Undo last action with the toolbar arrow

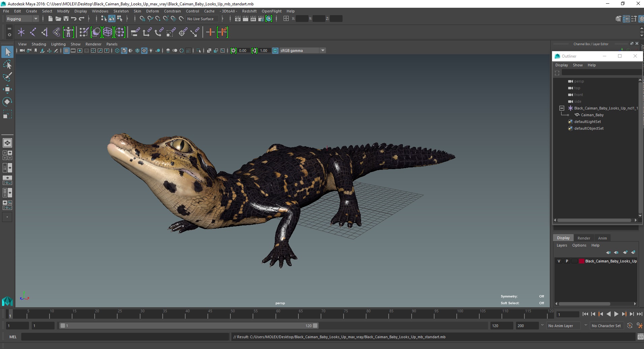coord(74,19)
